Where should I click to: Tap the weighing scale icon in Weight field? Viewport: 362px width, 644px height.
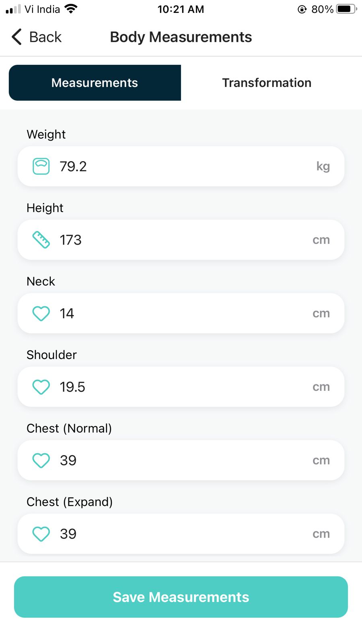[41, 166]
